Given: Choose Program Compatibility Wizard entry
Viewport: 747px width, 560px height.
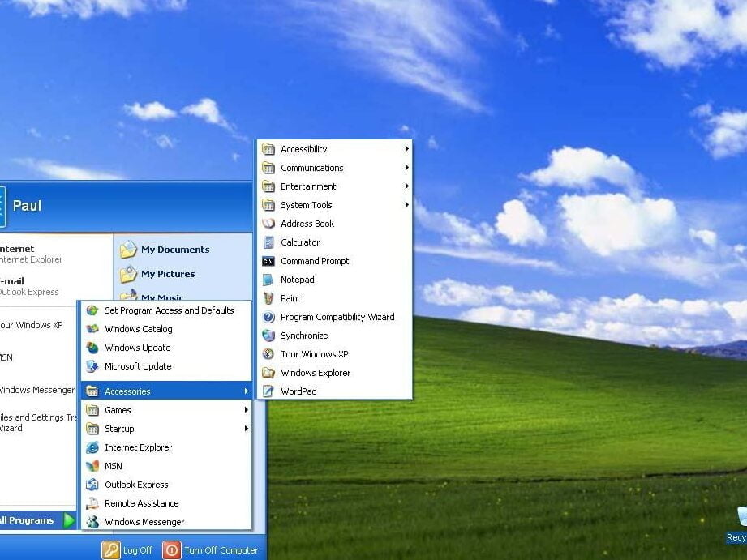Looking at the screenshot, I should tap(337, 317).
